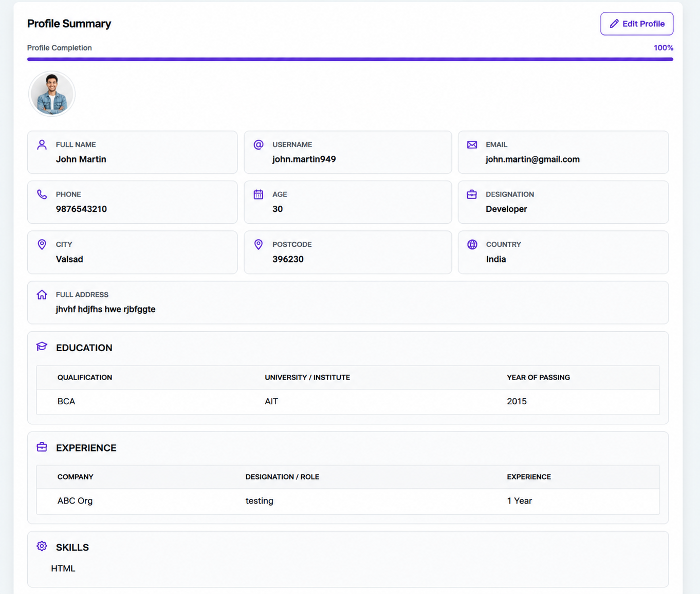Click the home icon beside Full Address

click(x=42, y=295)
